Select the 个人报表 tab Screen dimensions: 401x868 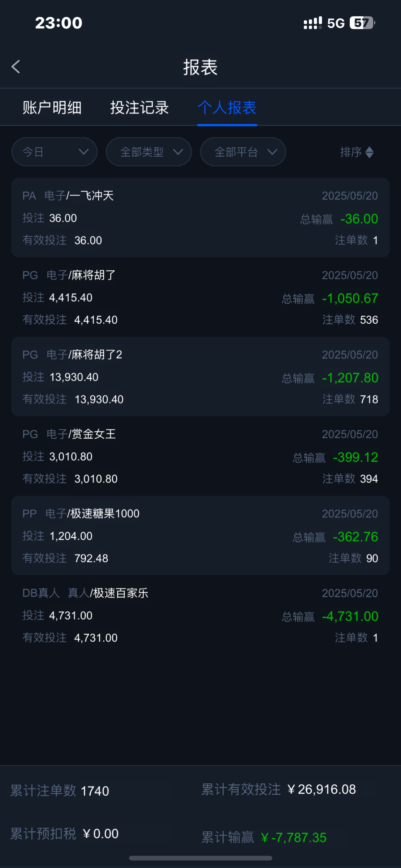pos(227,108)
